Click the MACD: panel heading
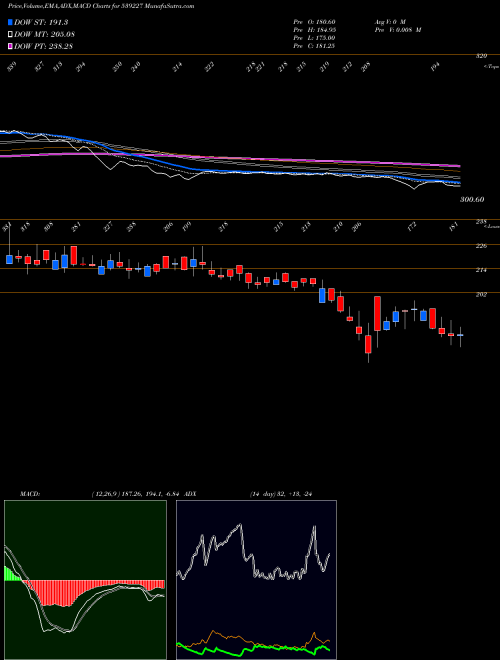The height and width of the screenshot is (660, 500). coord(29,494)
